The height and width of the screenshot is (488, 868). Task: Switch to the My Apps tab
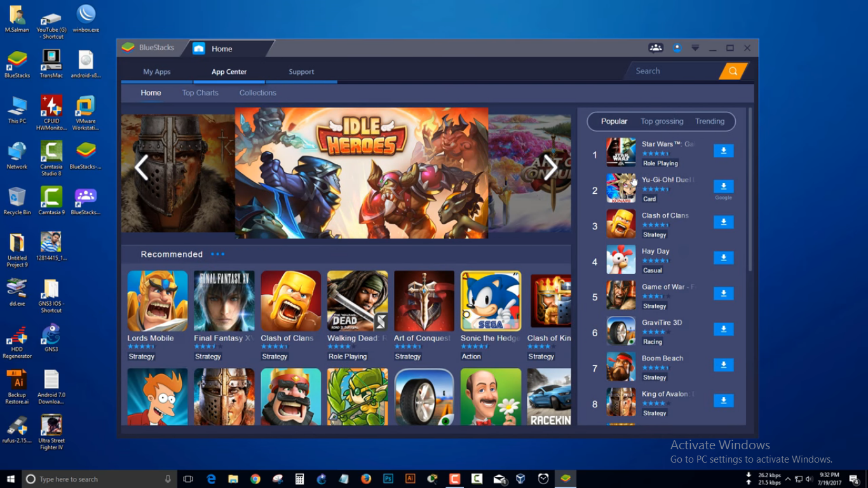pyautogui.click(x=157, y=72)
